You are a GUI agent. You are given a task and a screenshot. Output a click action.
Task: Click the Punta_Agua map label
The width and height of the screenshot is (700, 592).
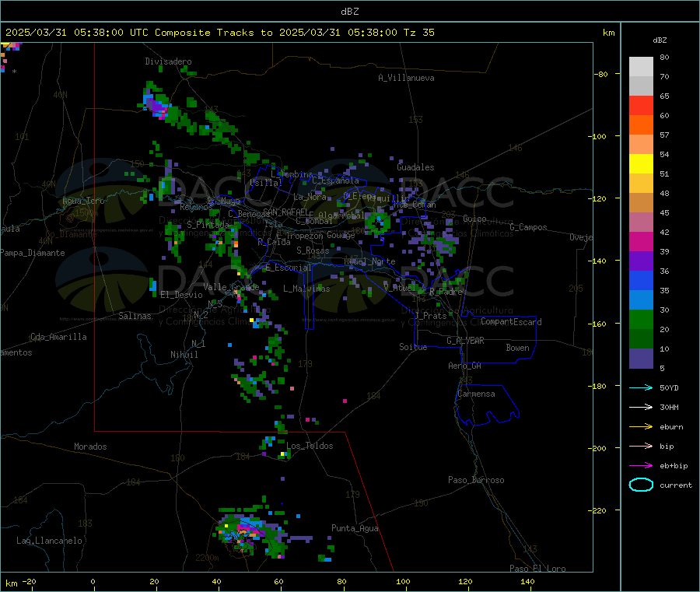point(355,528)
